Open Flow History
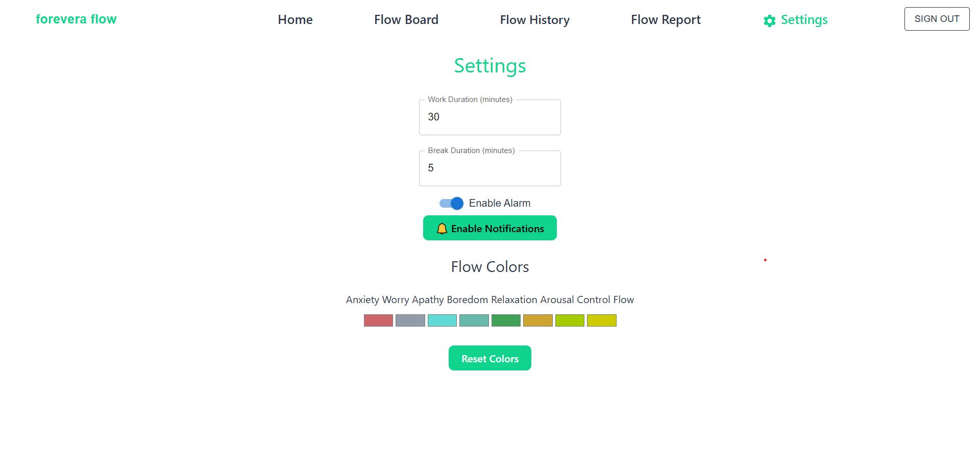This screenshot has width=980, height=472. [x=535, y=19]
